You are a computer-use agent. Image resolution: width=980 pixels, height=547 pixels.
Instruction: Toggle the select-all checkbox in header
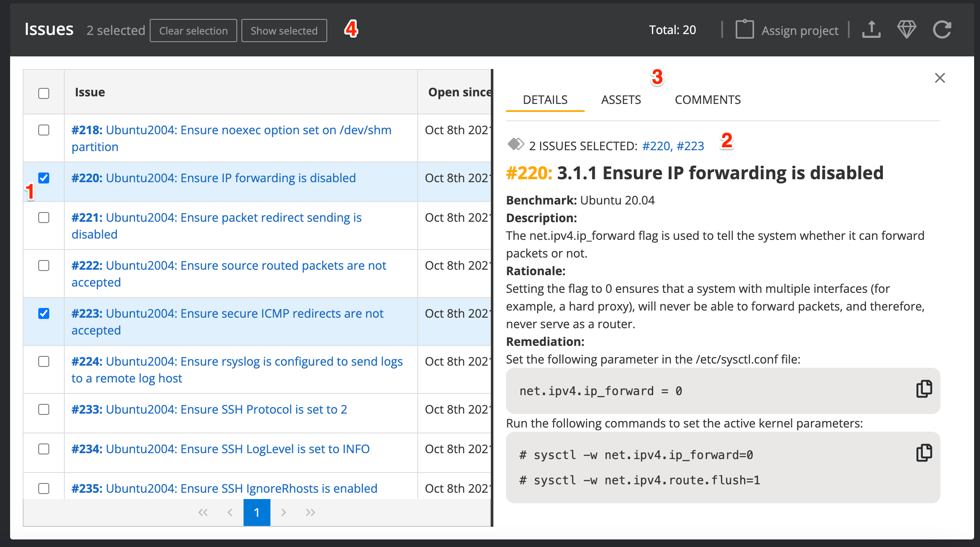coord(44,93)
